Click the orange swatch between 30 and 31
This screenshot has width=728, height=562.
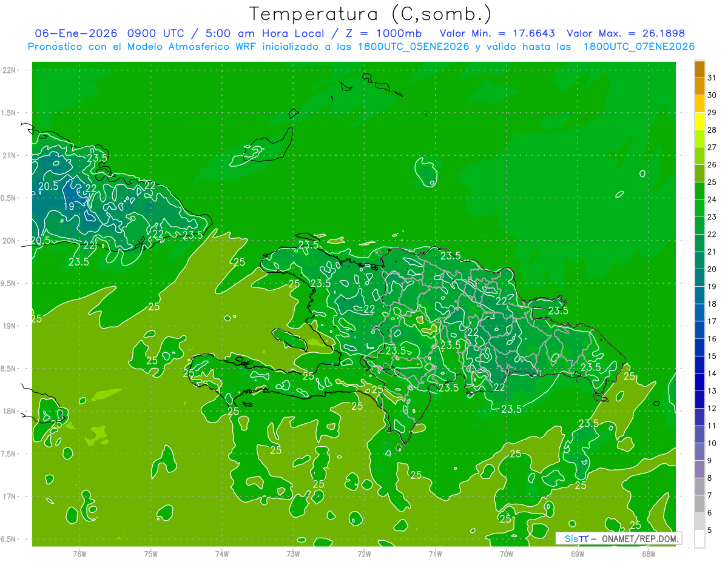pos(699,87)
